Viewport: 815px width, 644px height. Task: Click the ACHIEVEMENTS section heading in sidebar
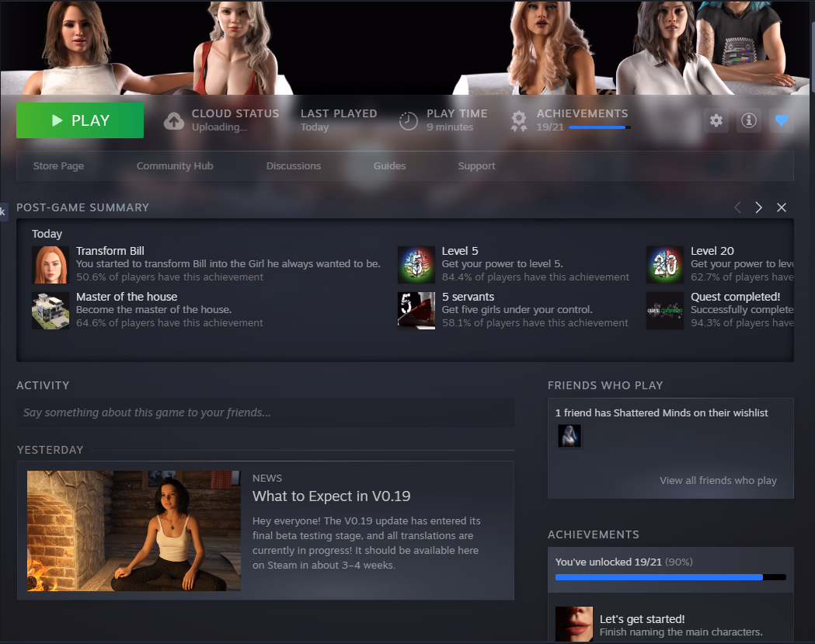[594, 534]
